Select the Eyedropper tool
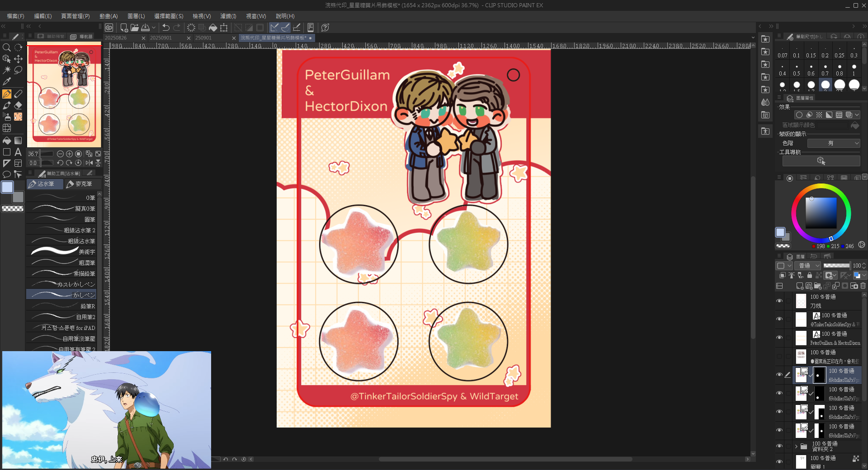Screen dimensions: 868x470 pos(7,82)
